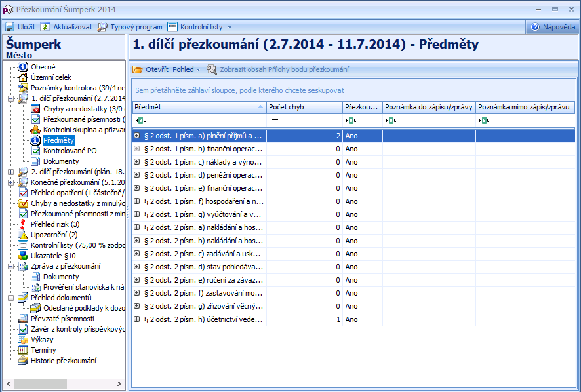Select the Územní celek house icon

pyautogui.click(x=23, y=77)
